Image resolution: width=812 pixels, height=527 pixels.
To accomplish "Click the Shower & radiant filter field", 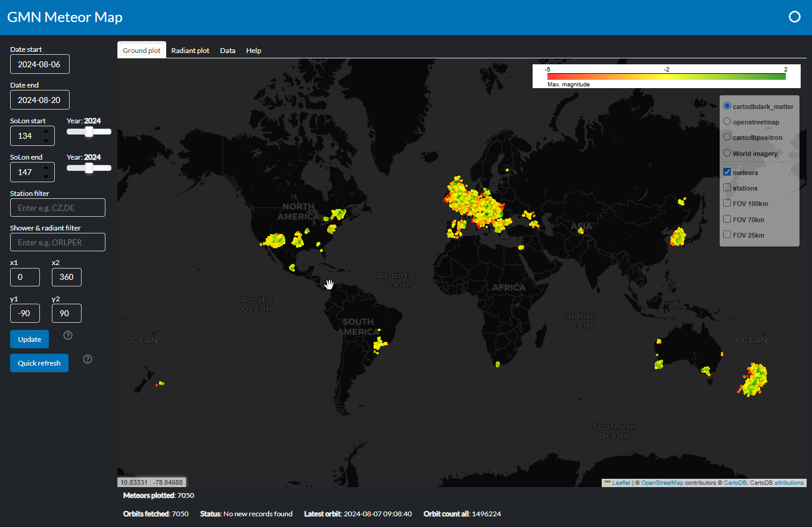I will [58, 242].
